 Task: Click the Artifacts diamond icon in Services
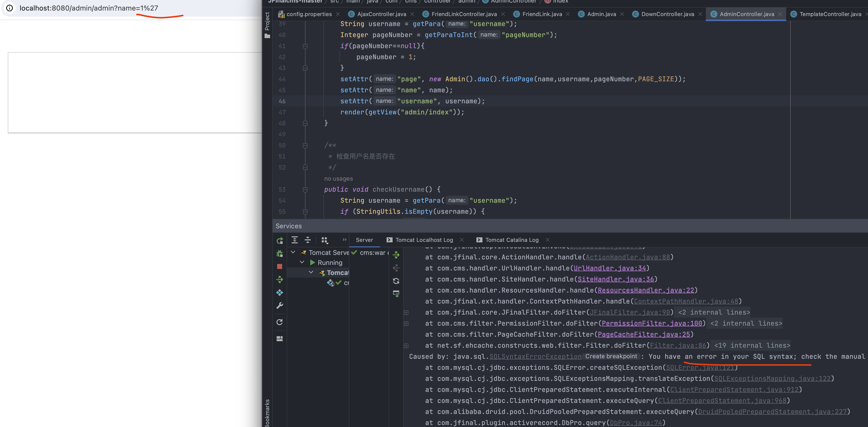click(279, 292)
